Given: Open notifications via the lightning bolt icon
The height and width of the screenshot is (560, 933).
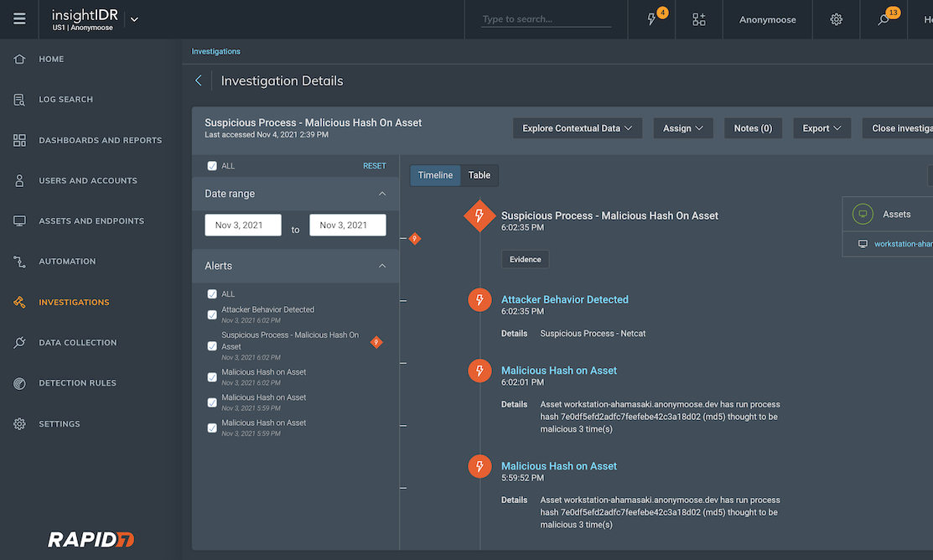Looking at the screenshot, I should click(651, 19).
